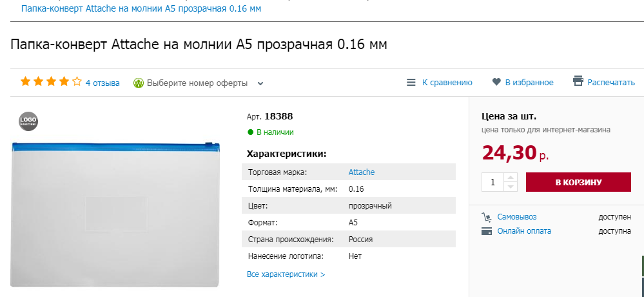Print the page via Распечатать
Viewport: 644px width, 297px height.
[611, 82]
